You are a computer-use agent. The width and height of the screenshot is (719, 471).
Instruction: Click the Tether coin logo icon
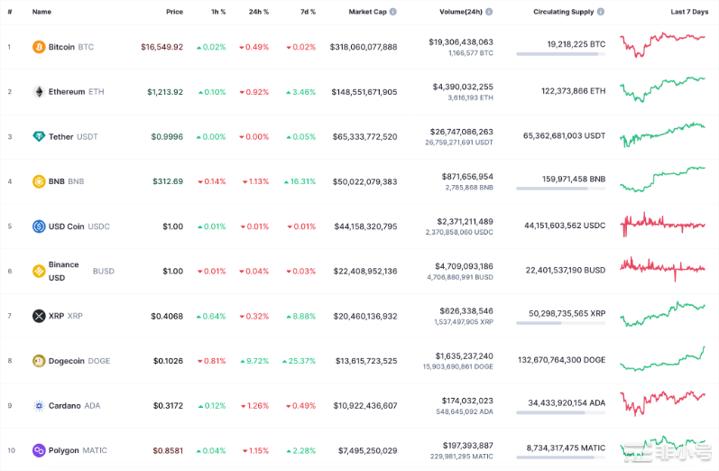click(x=39, y=137)
